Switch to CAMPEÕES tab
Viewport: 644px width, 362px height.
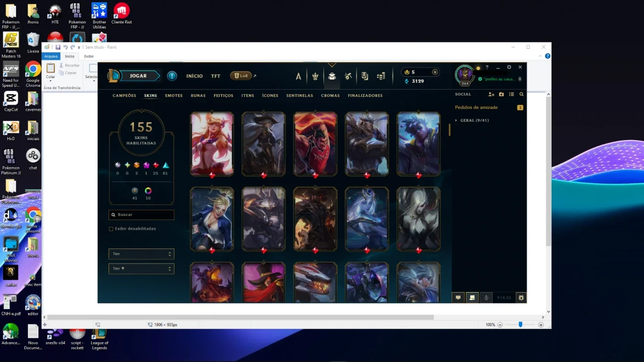(x=125, y=96)
